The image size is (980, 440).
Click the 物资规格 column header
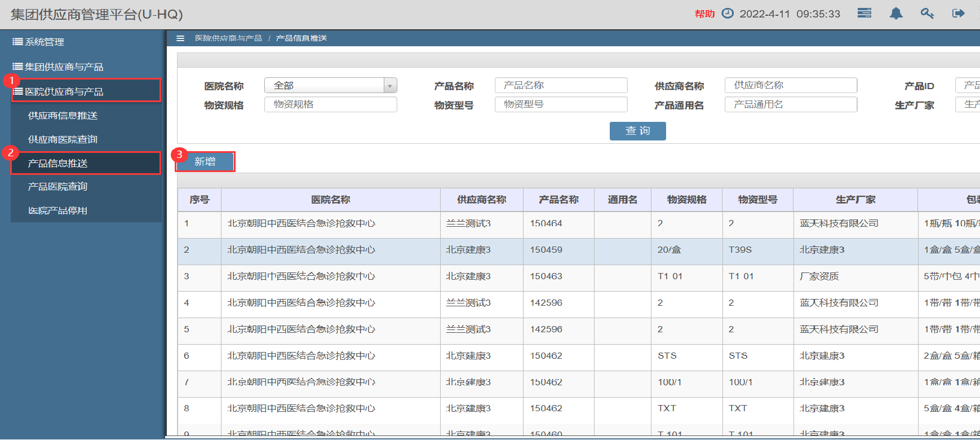687,200
